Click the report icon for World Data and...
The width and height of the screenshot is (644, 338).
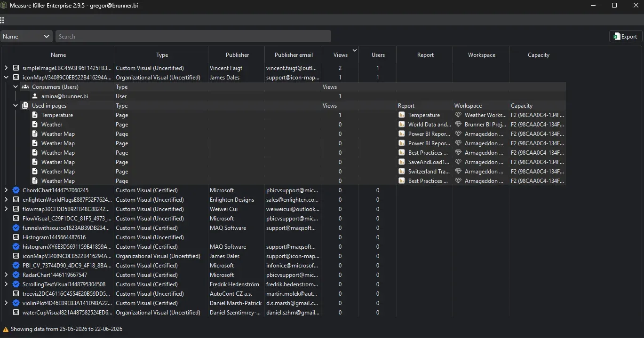click(401, 125)
